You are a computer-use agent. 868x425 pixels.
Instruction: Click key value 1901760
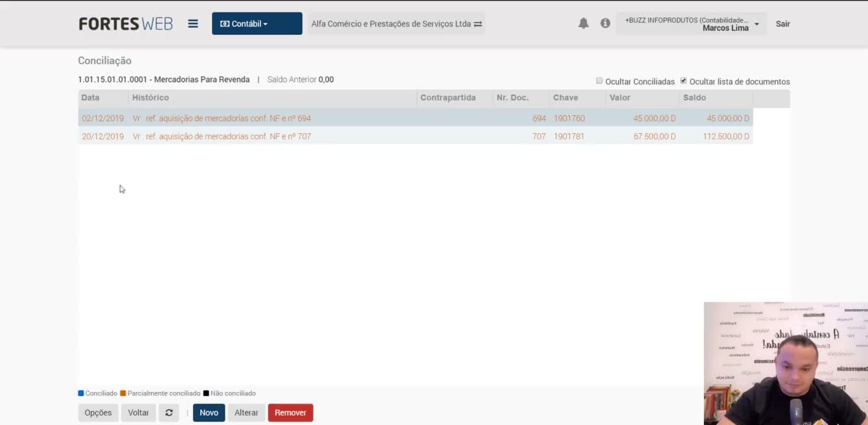coord(569,118)
